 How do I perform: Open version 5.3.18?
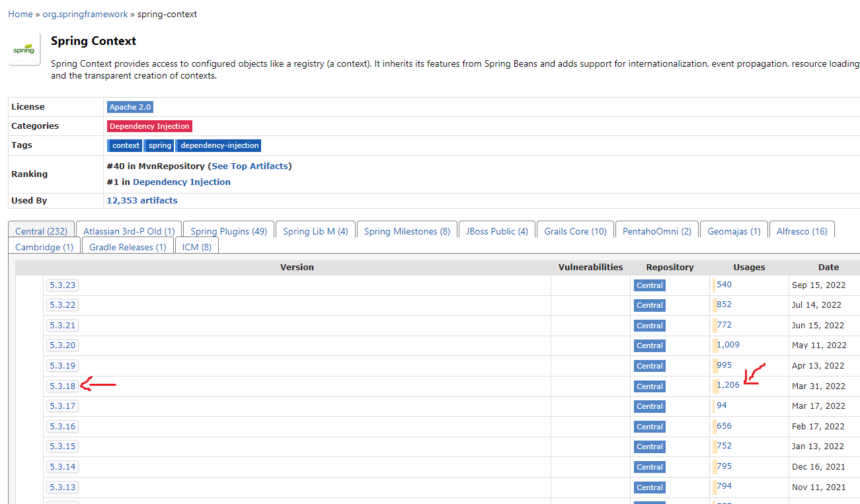click(62, 386)
